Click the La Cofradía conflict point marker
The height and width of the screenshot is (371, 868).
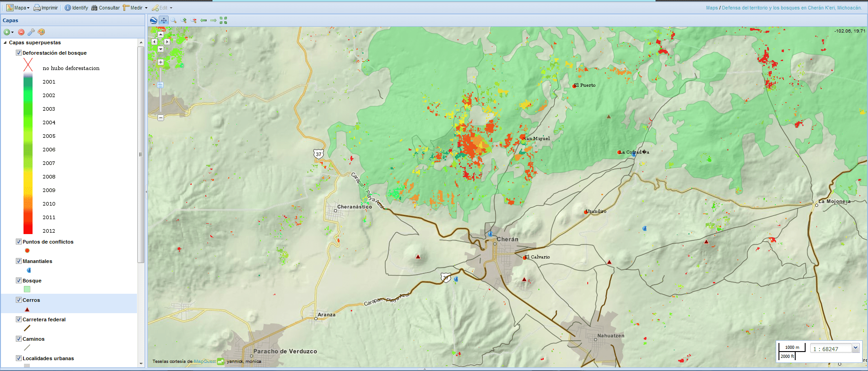pyautogui.click(x=619, y=152)
